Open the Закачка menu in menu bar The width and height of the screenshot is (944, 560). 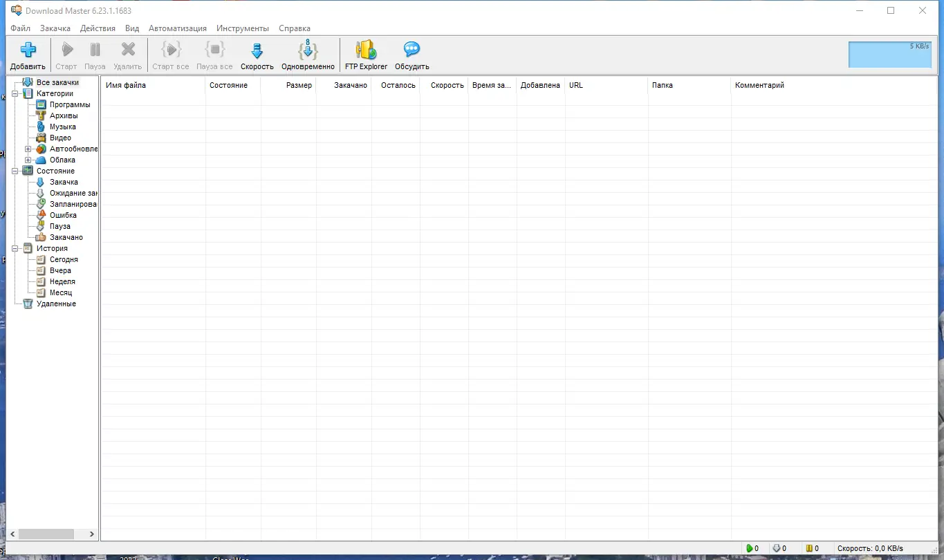(55, 28)
